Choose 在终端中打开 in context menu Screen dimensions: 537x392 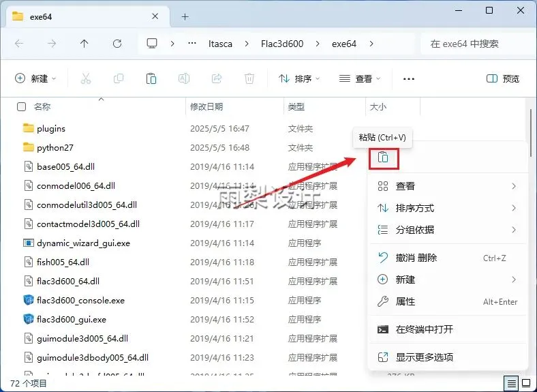[x=447, y=330]
